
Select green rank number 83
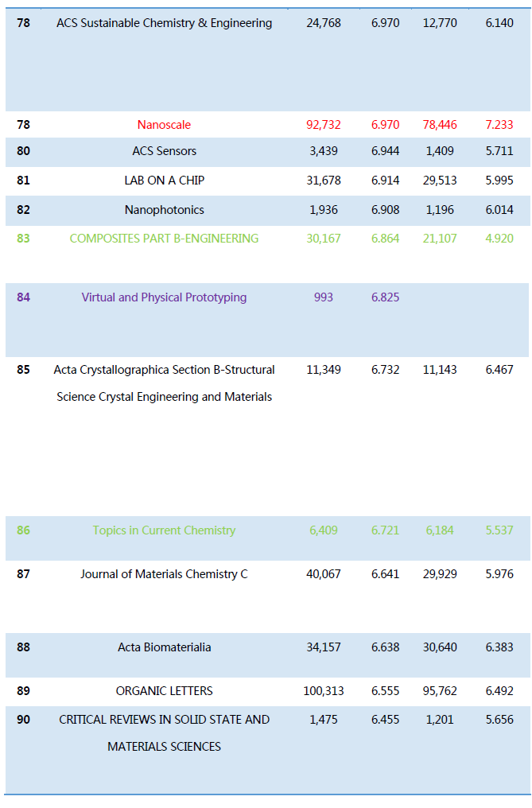[23, 239]
